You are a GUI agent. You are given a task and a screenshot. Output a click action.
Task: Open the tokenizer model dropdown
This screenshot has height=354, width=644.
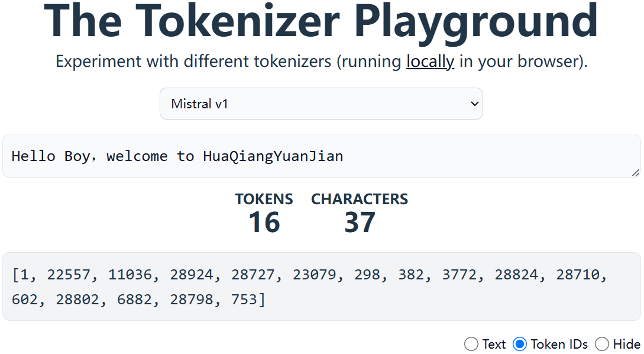tap(321, 103)
